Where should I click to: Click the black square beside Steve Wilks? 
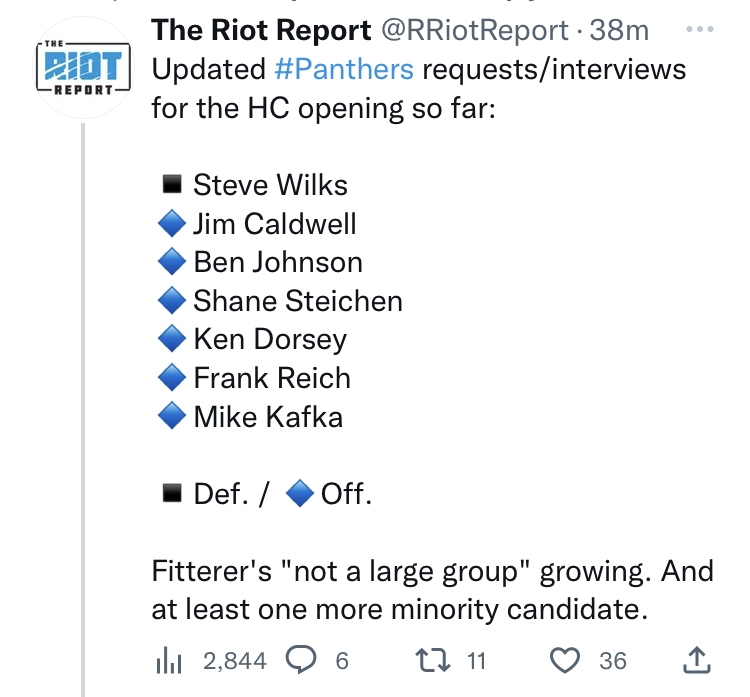click(x=172, y=185)
